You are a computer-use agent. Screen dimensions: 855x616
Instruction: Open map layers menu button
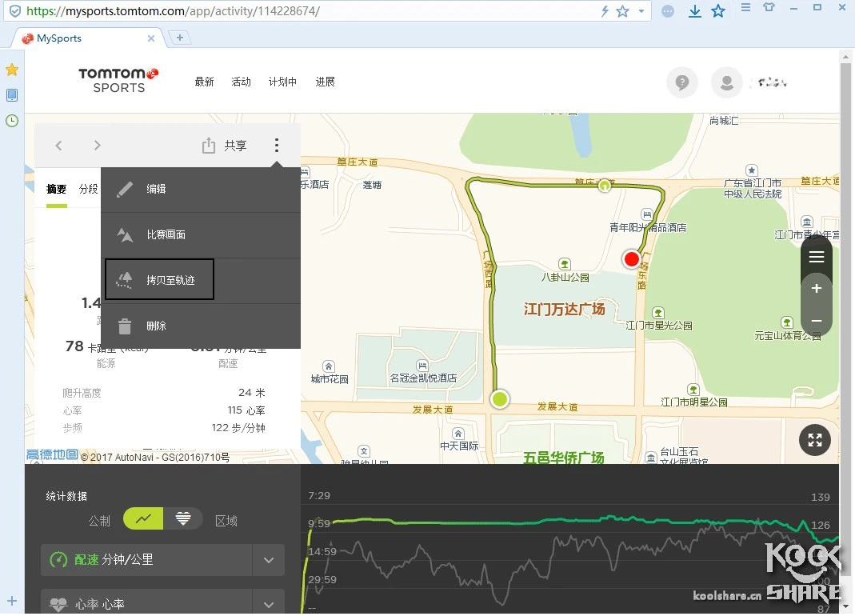pos(817,257)
